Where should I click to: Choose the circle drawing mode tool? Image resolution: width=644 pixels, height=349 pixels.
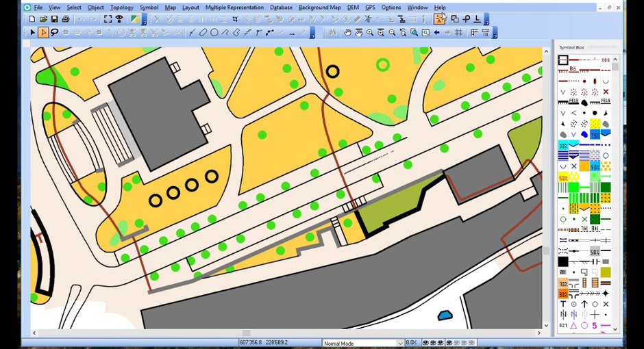pos(214,32)
